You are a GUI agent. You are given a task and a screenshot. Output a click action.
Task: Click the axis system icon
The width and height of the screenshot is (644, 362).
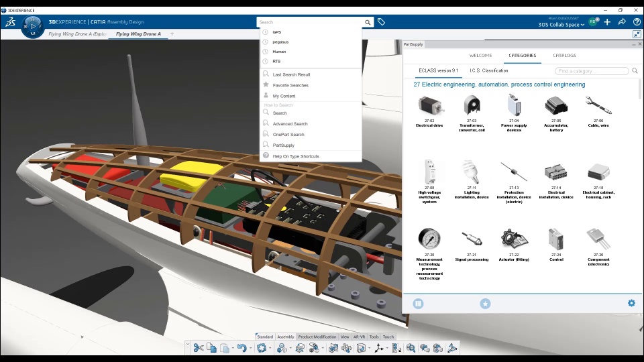tap(378, 348)
